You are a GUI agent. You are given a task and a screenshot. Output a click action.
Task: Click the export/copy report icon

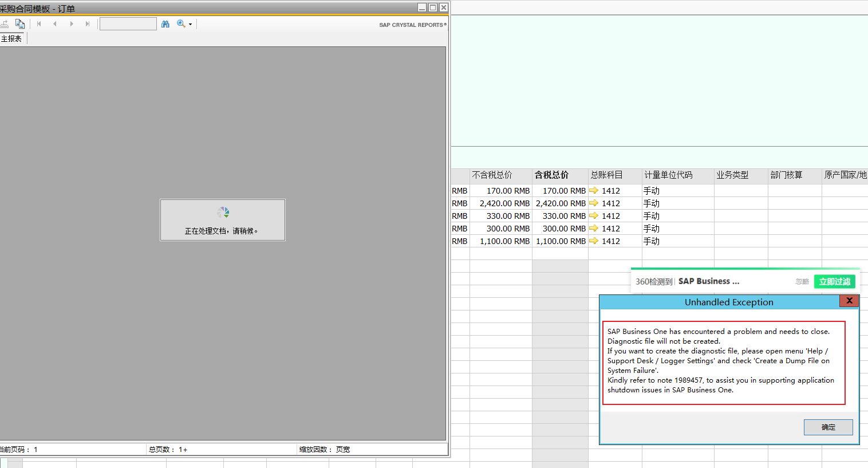[20, 24]
